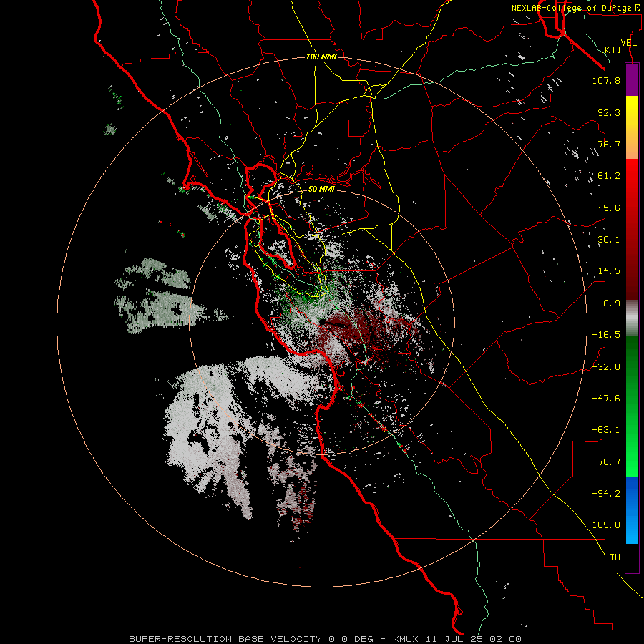This screenshot has width=644, height=644.
Task: Pick the blue segment of the velocity color bar
Action: (x=632, y=510)
